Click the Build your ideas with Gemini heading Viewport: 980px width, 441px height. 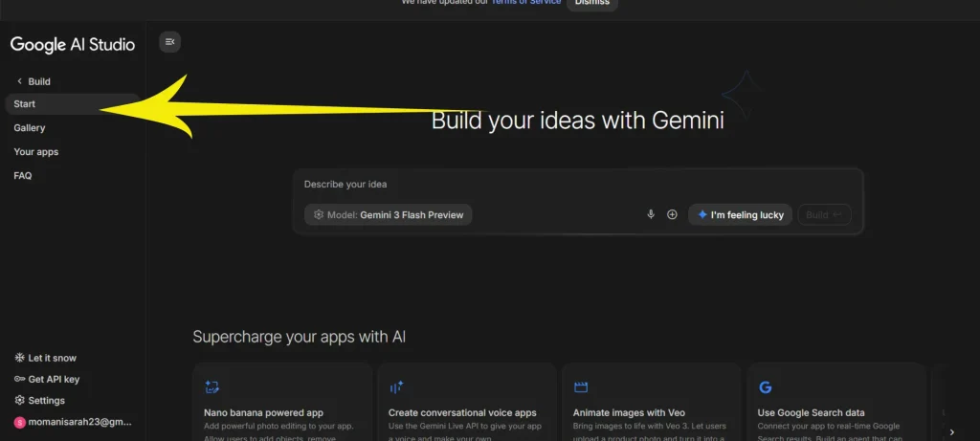click(x=577, y=120)
